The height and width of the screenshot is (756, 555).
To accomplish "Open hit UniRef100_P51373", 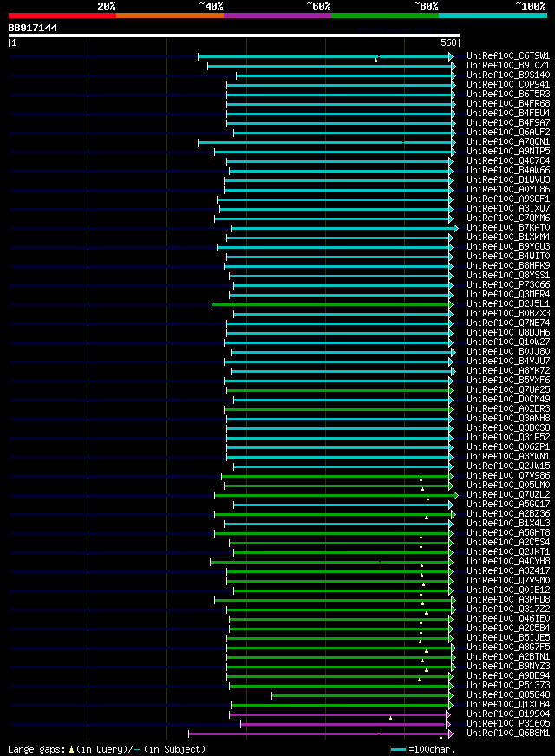I will coord(508,686).
